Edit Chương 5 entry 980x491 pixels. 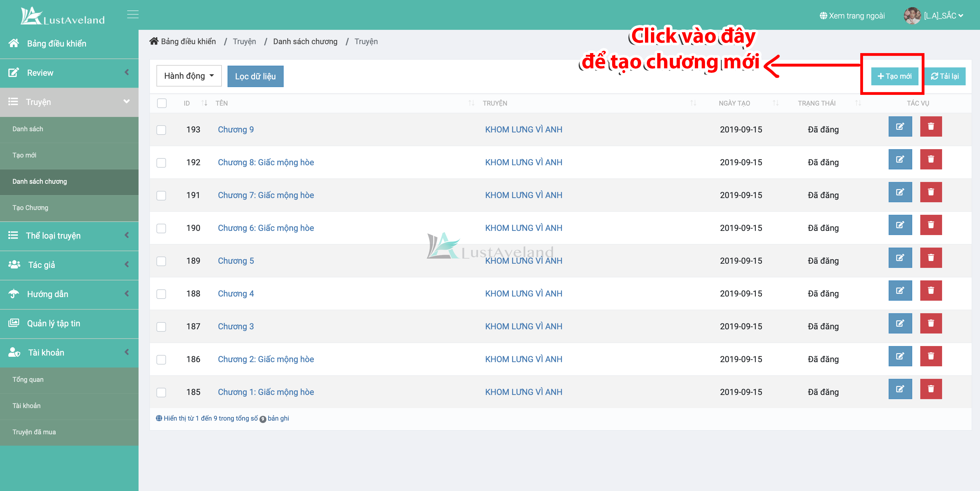[x=900, y=258]
